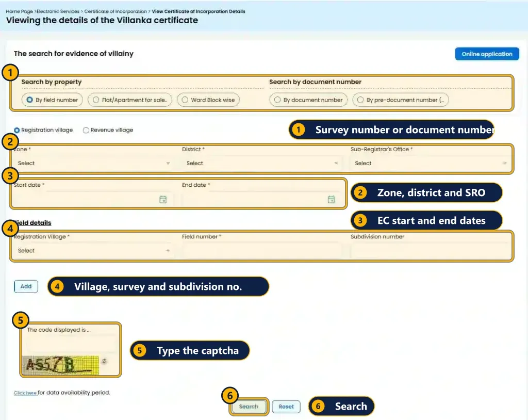Open the End date calendar icon
528x420 pixels.
[x=332, y=200]
